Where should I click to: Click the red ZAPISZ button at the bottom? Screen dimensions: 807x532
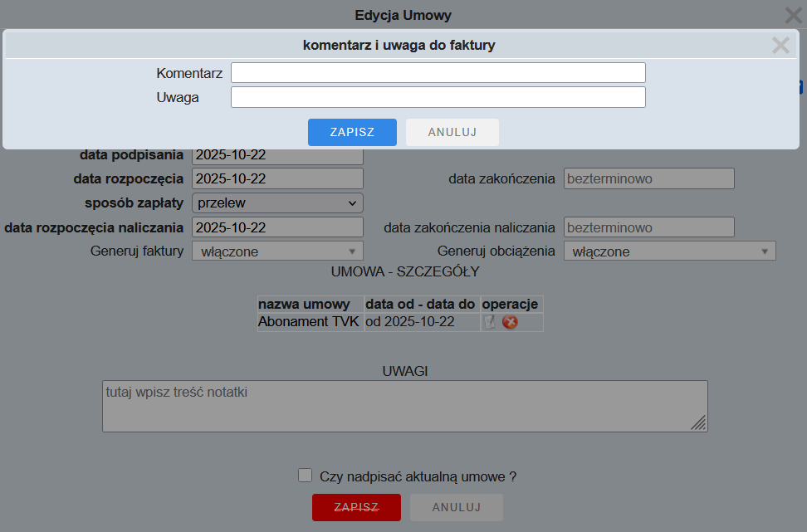(x=356, y=507)
